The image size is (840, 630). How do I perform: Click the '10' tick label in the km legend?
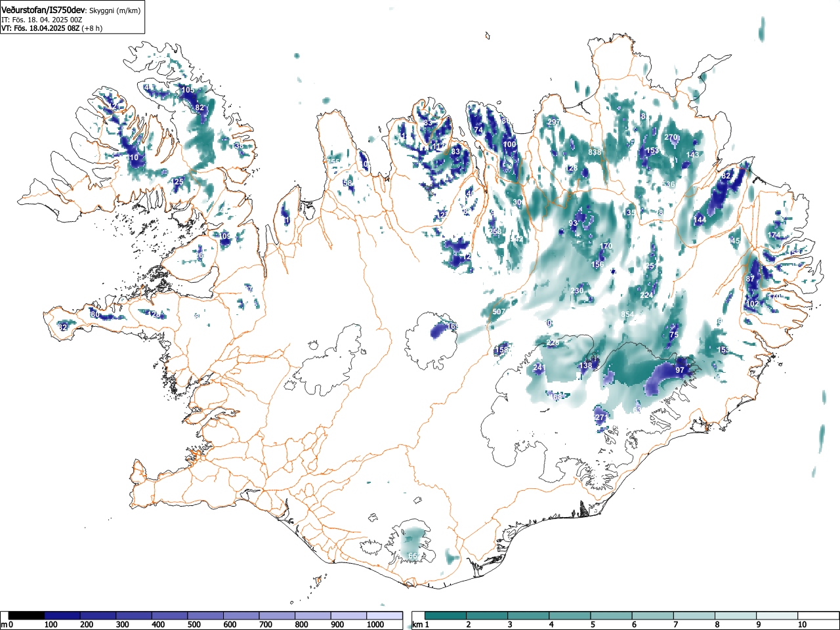tap(802, 625)
